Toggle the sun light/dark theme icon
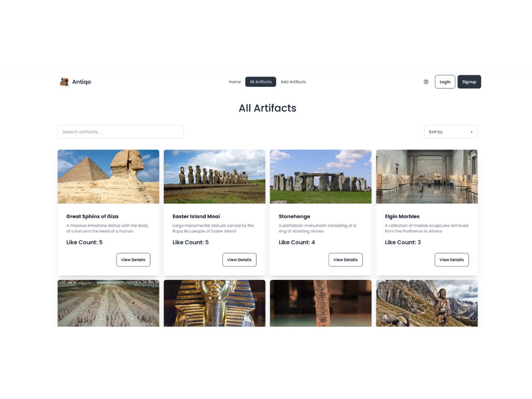Viewport: 532px width, 399px height. click(426, 82)
